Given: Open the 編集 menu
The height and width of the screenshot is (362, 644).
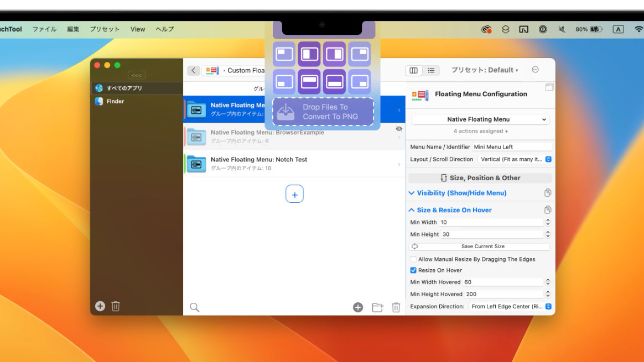Looking at the screenshot, I should tap(73, 29).
